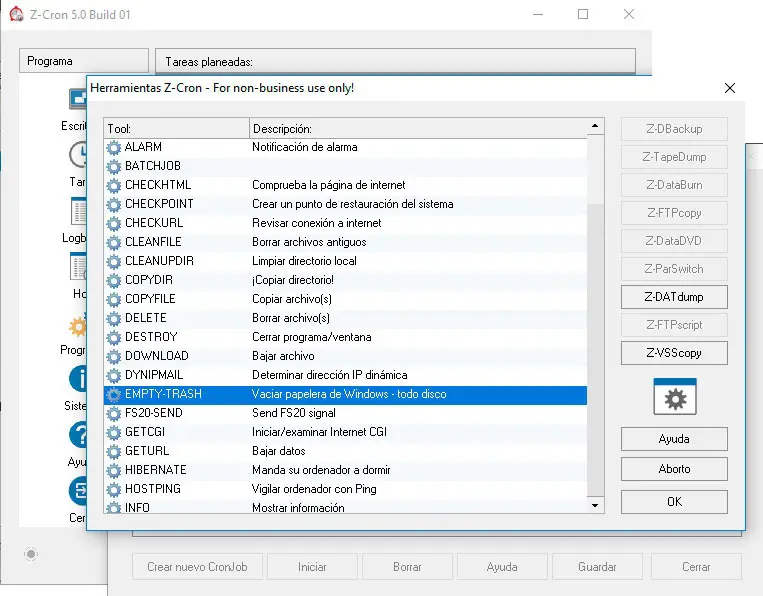Click 'Notificación de alarma' description
The width and height of the screenshot is (763, 596).
click(x=305, y=147)
